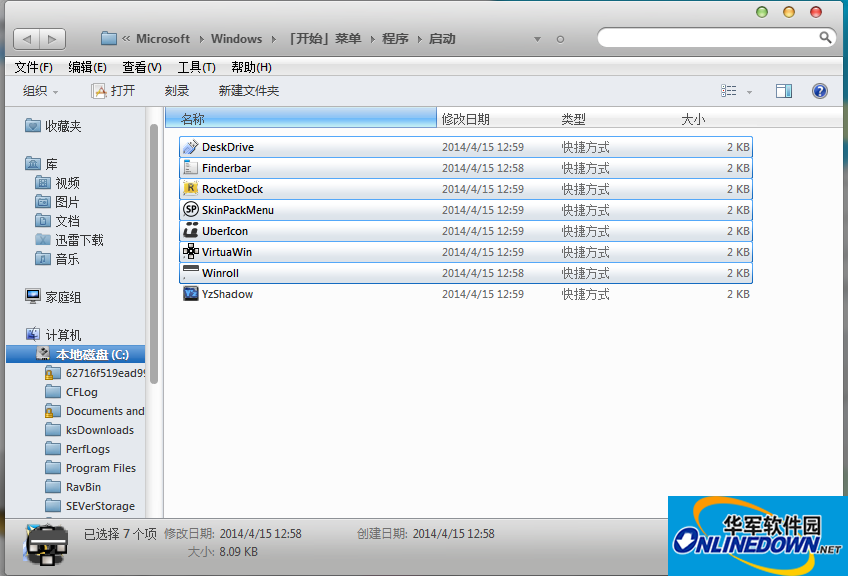The image size is (848, 576).
Task: Click the 刻录 button
Action: click(176, 90)
